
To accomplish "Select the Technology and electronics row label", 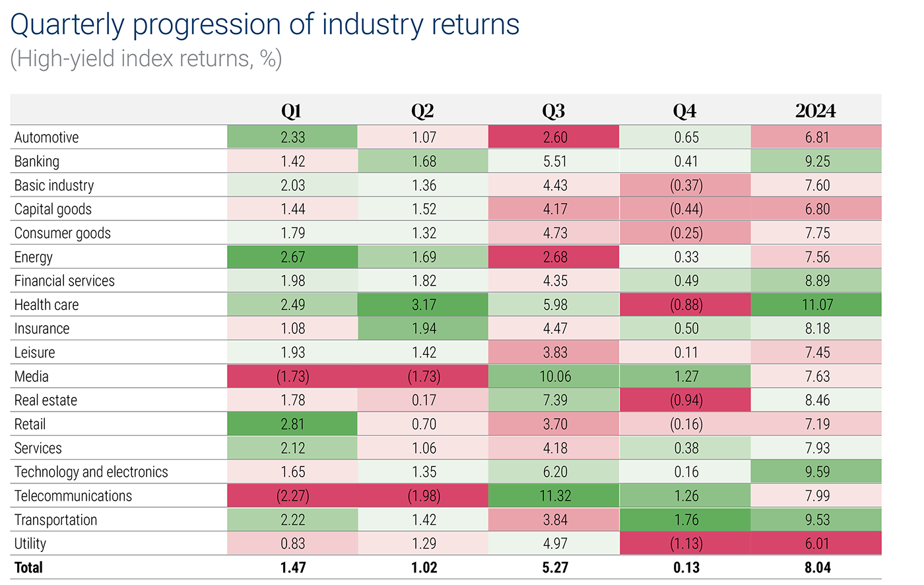I will point(91,472).
